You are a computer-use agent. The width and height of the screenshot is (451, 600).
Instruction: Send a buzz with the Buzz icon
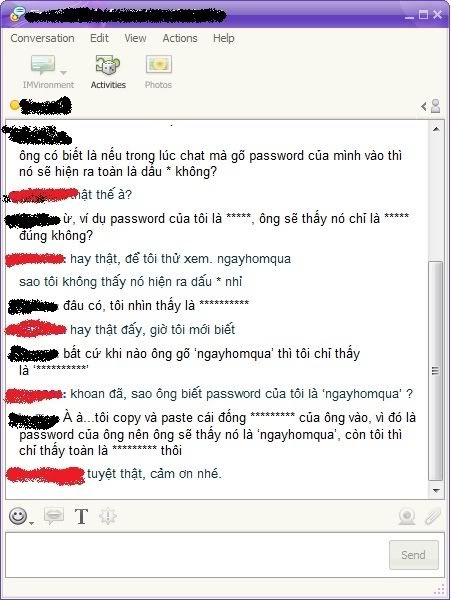[108, 516]
